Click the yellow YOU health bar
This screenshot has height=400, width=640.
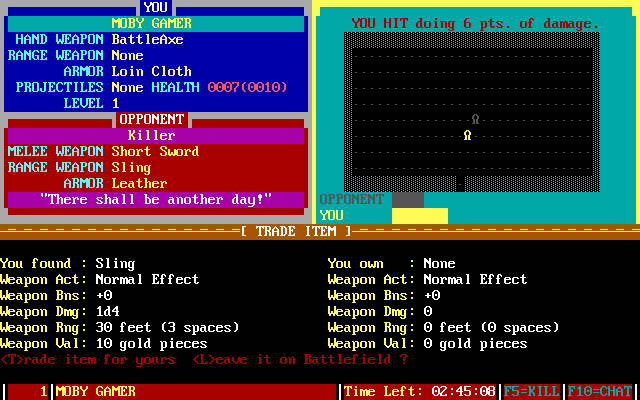click(420, 215)
